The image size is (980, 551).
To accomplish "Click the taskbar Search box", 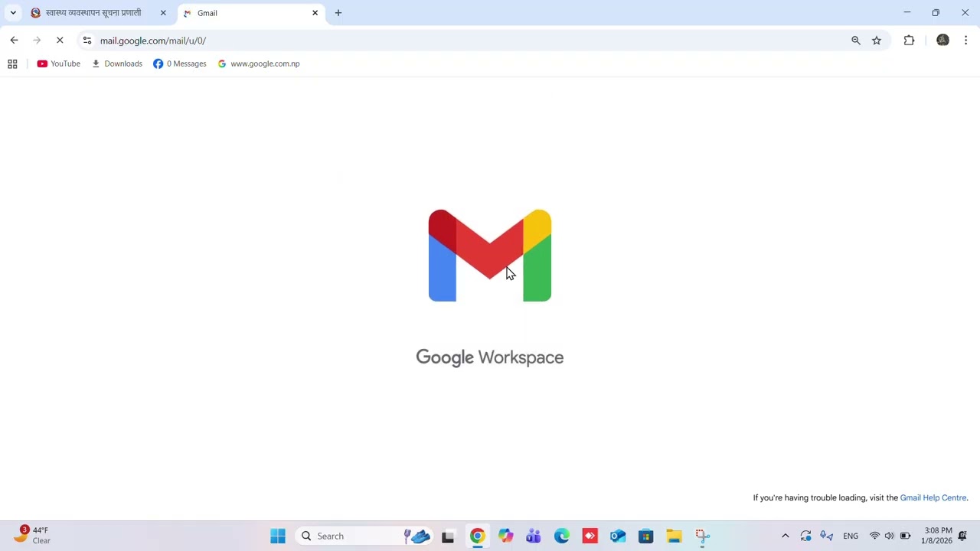I will pyautogui.click(x=366, y=536).
